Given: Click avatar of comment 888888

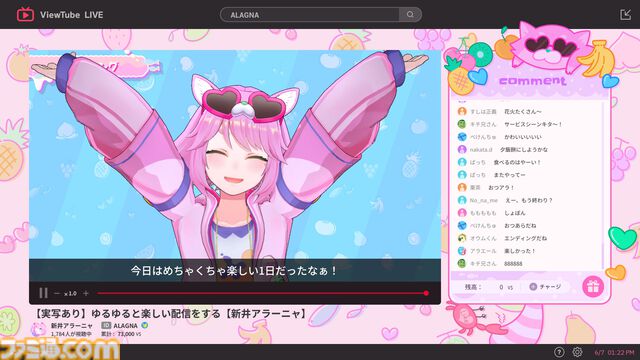Looking at the screenshot, I should pos(462,263).
